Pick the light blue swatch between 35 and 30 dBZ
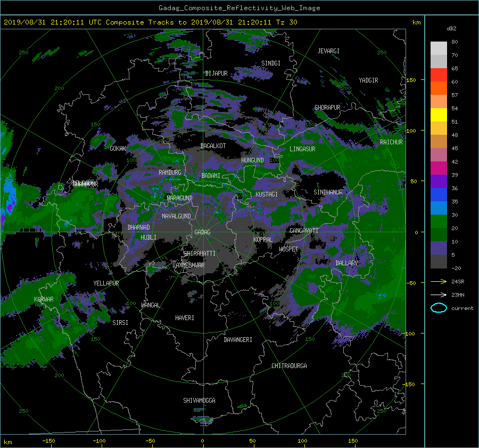This screenshot has width=479, height=448. tap(439, 208)
